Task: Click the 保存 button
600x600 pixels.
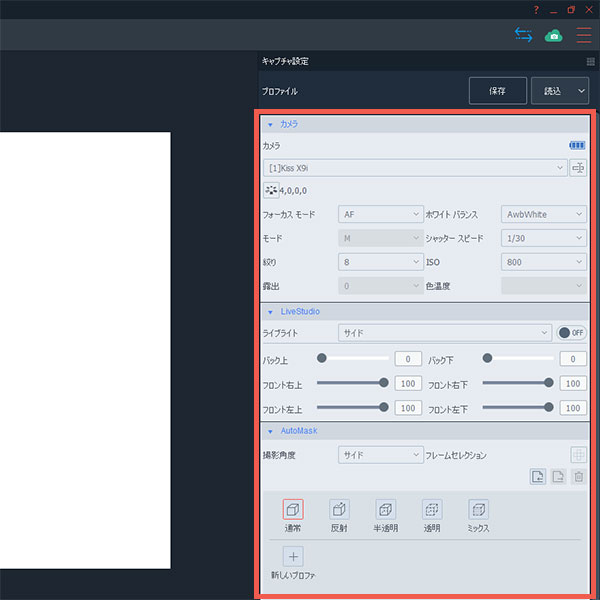Action: point(497,91)
